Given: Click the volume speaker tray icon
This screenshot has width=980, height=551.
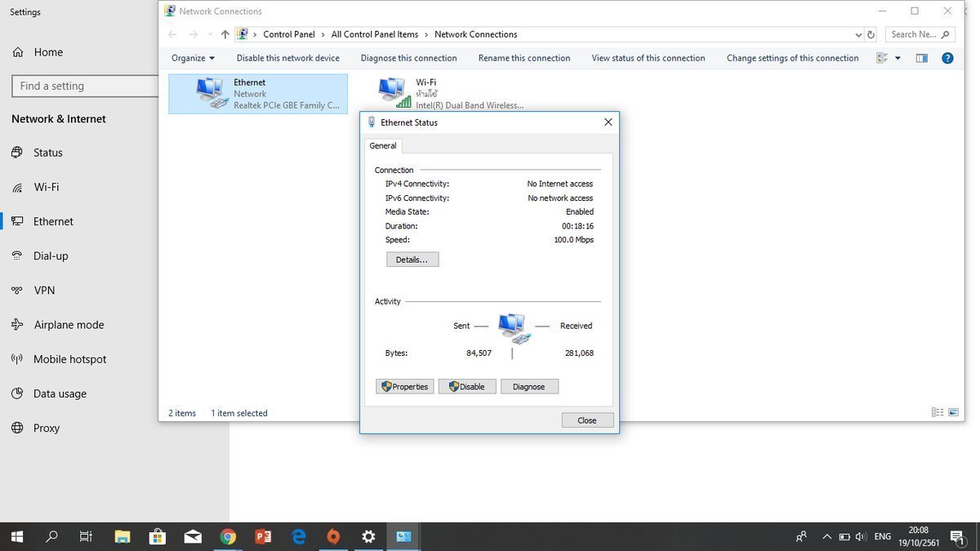Looking at the screenshot, I should coord(861,536).
